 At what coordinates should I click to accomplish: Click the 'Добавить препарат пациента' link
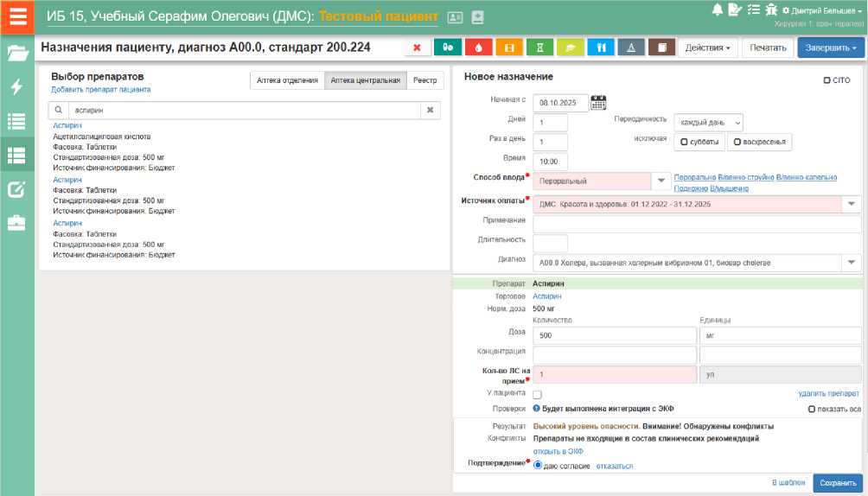(x=100, y=90)
